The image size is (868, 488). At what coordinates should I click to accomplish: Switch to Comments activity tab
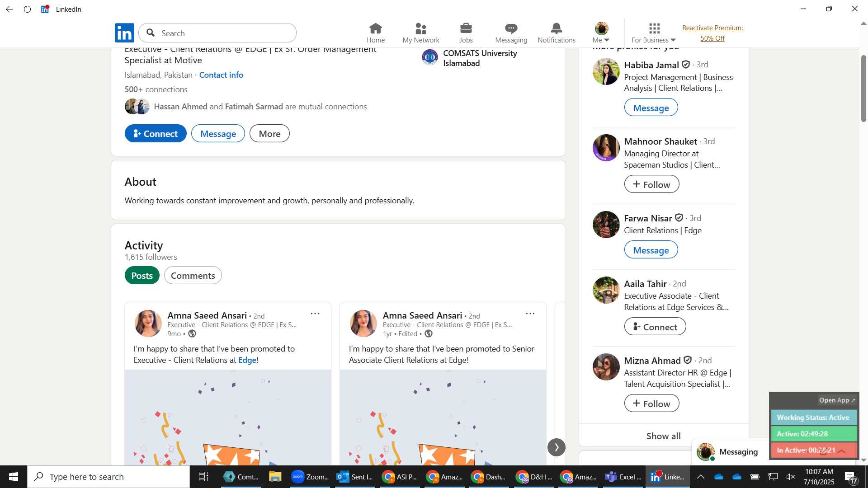click(193, 276)
